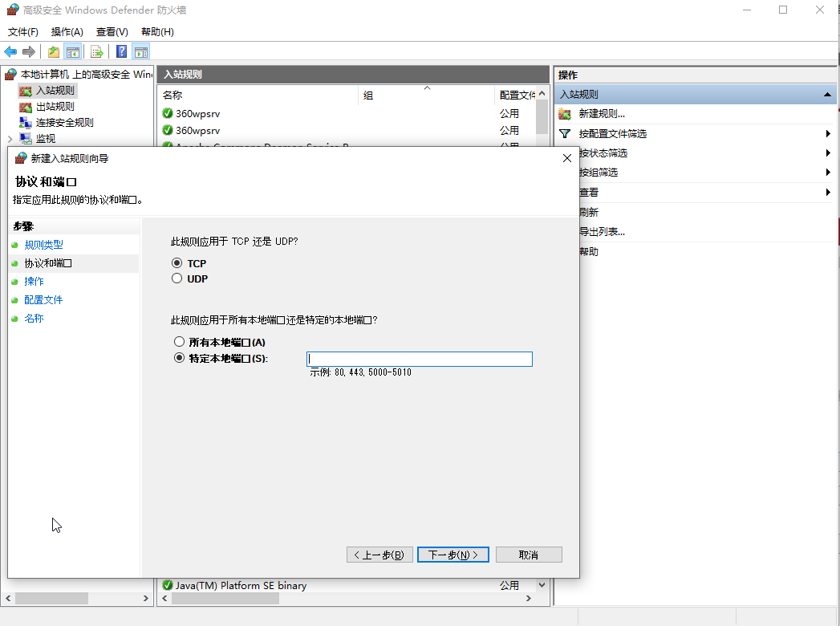Click the 上一步(B) button
The height and width of the screenshot is (626, 840).
(379, 555)
